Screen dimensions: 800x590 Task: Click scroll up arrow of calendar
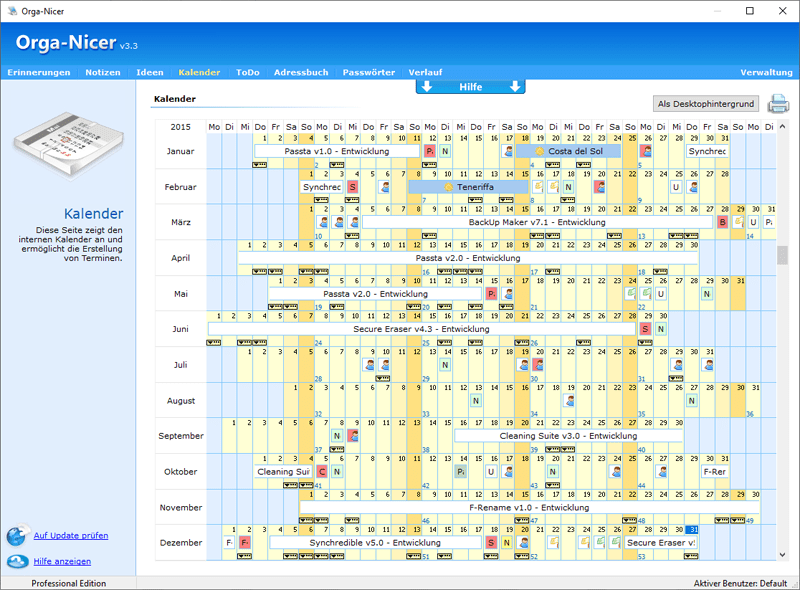coord(782,126)
